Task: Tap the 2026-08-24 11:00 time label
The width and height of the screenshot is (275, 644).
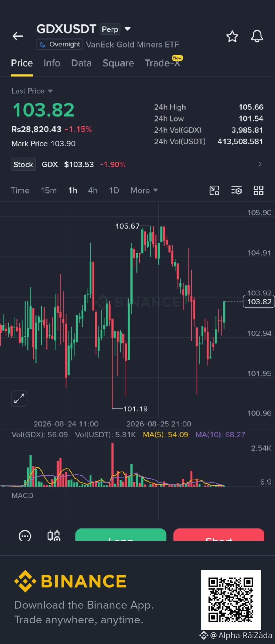Action: (66, 424)
